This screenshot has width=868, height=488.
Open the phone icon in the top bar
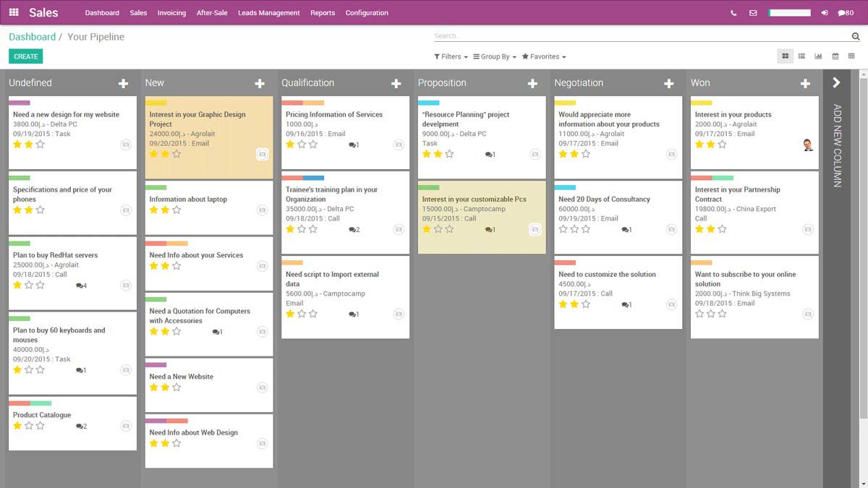click(733, 12)
